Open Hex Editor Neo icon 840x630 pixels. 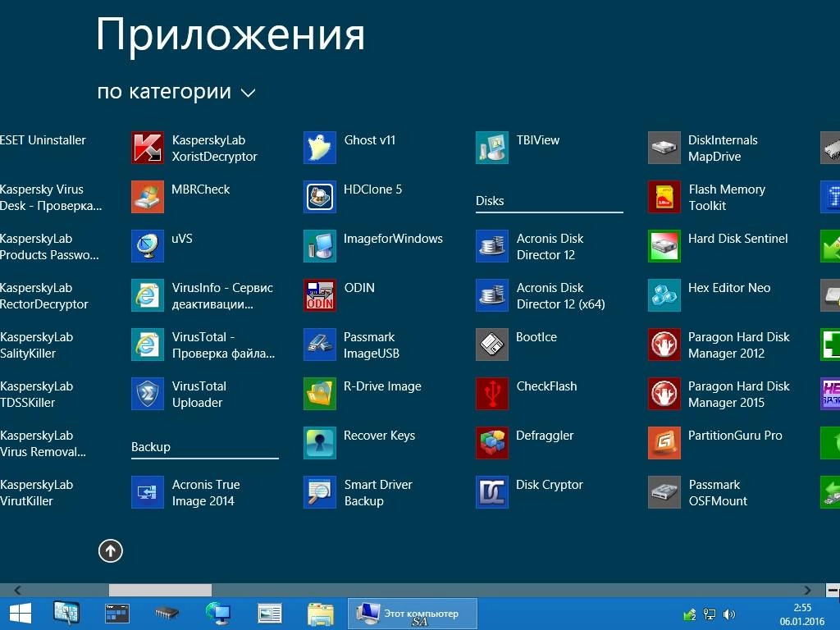point(664,295)
